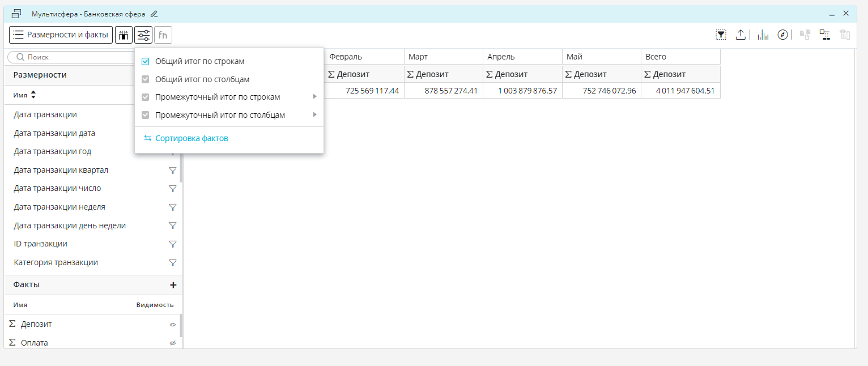Show the hidden Оплата fact
The height and width of the screenshot is (366, 868).
(173, 343)
